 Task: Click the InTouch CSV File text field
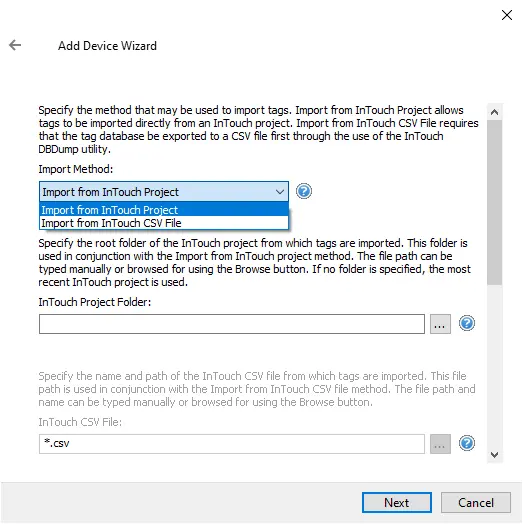tap(232, 444)
